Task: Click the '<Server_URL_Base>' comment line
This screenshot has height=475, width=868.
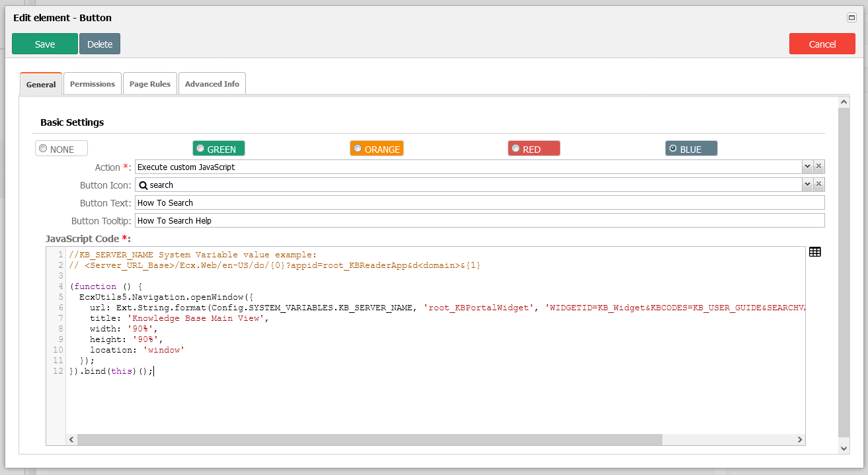Action: (x=274, y=265)
